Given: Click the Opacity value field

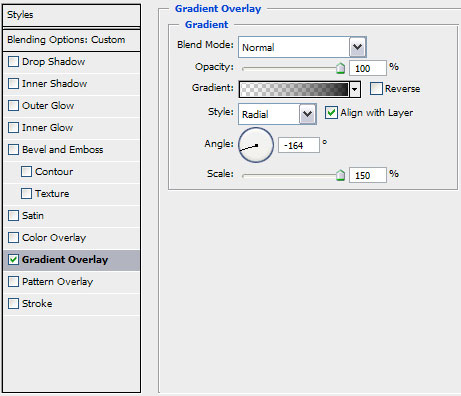Looking at the screenshot, I should (x=368, y=68).
